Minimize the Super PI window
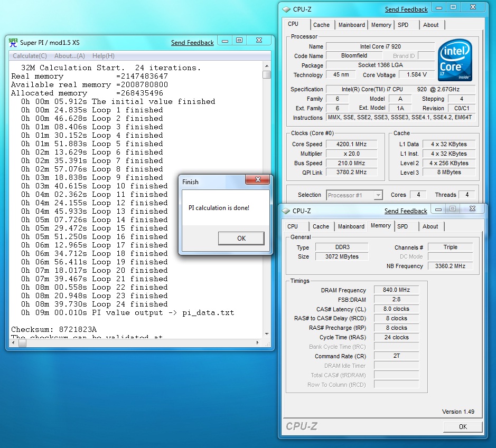The height and width of the screenshot is (448, 496). pos(225,41)
